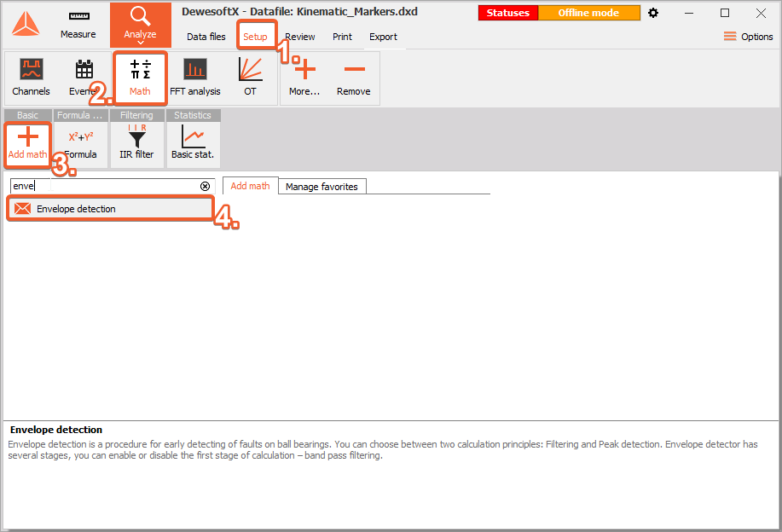Open the OT order tracking module
Viewport: 782px width, 532px height.
pos(250,78)
